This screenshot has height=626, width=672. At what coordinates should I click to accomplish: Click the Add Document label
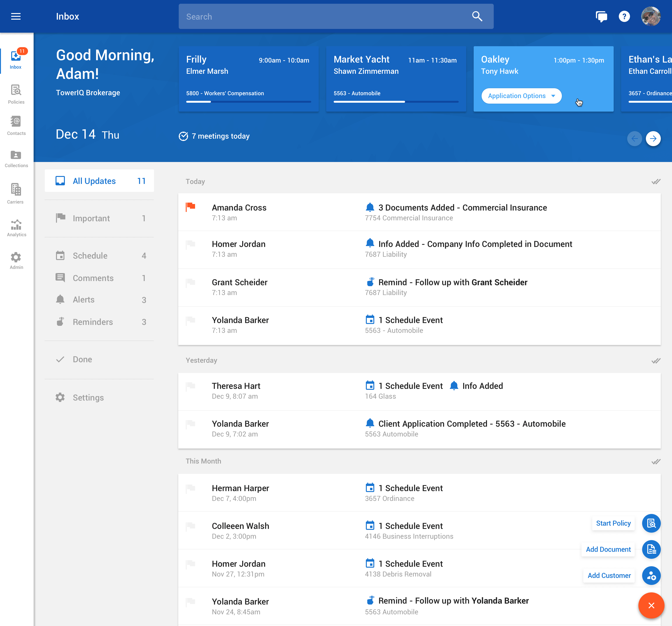tap(608, 549)
